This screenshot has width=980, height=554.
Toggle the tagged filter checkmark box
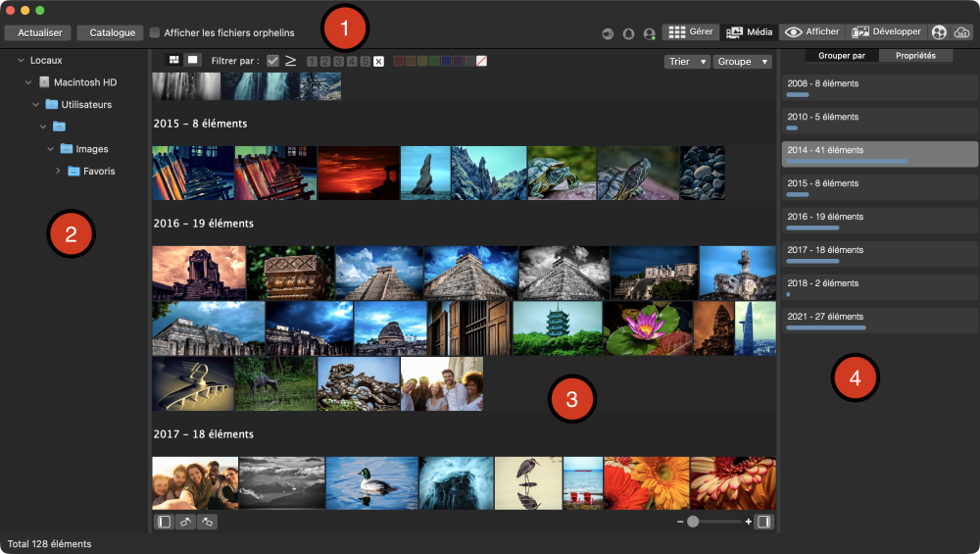(272, 61)
